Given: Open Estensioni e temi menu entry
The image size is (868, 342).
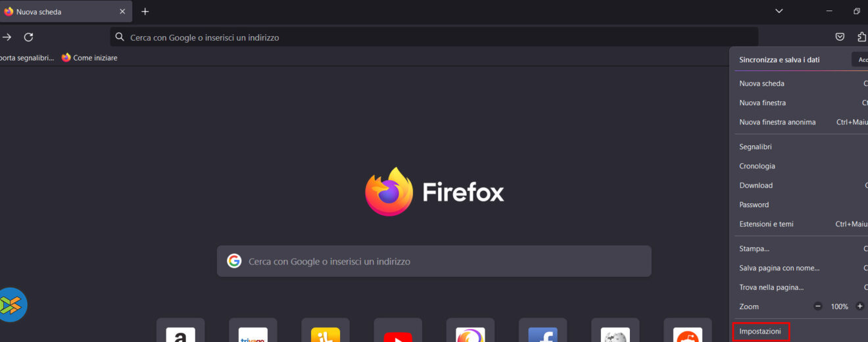Looking at the screenshot, I should coord(799,224).
